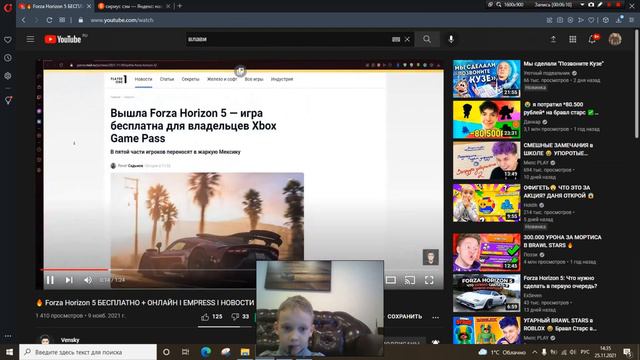Screen dimensions: 640x360
Task: Toggle theater mode on player
Action: [391, 280]
